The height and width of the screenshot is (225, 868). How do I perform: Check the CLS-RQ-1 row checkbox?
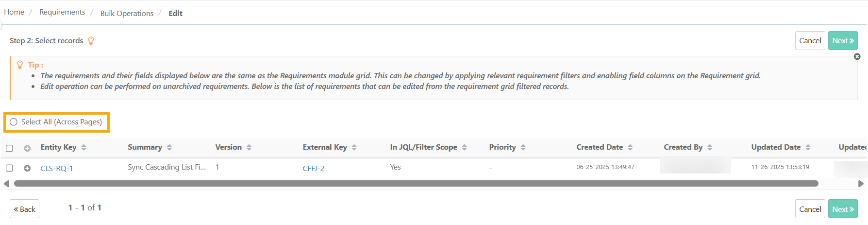(x=9, y=168)
